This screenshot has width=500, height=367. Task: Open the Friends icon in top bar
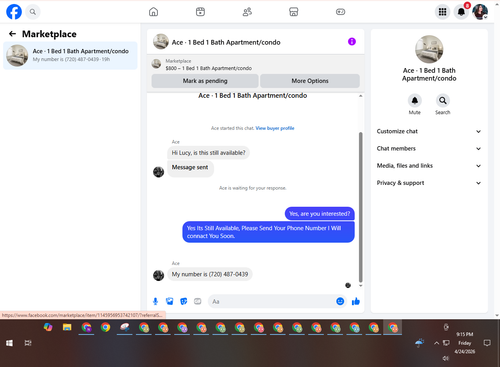(x=247, y=12)
